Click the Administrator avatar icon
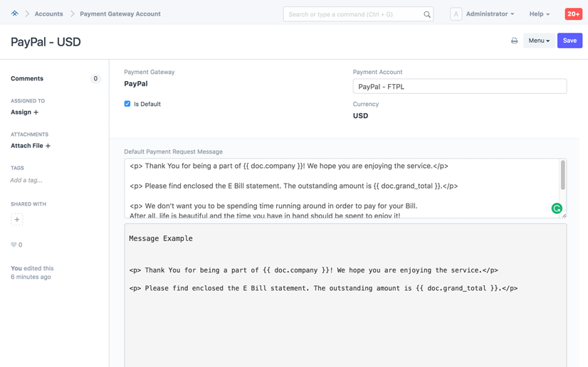This screenshot has width=588, height=367. tap(456, 14)
